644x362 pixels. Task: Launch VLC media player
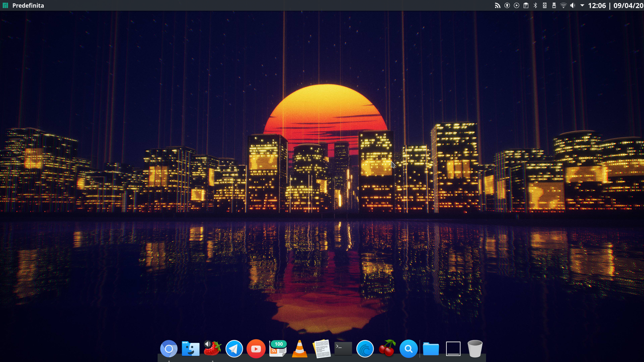pyautogui.click(x=300, y=348)
